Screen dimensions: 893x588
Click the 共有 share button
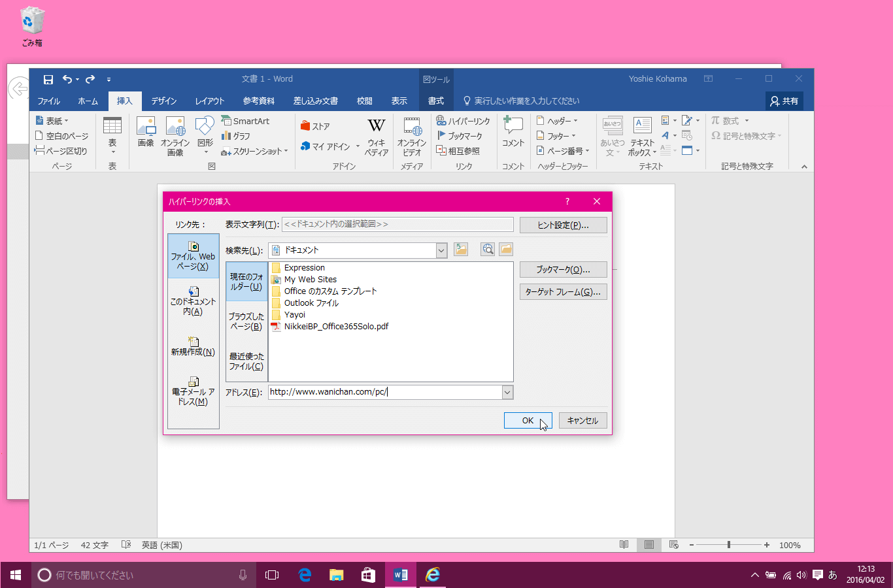(x=784, y=101)
